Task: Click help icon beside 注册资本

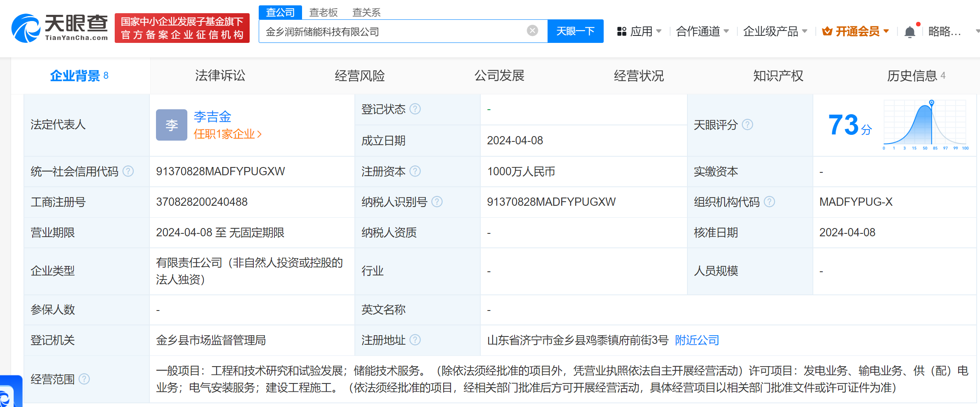Action: (x=415, y=171)
